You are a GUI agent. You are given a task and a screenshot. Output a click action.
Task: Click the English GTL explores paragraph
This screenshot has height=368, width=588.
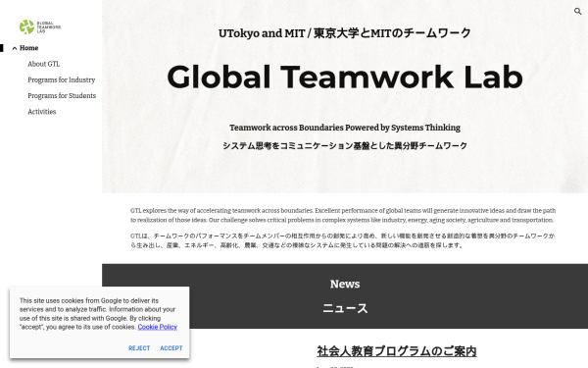(343, 215)
